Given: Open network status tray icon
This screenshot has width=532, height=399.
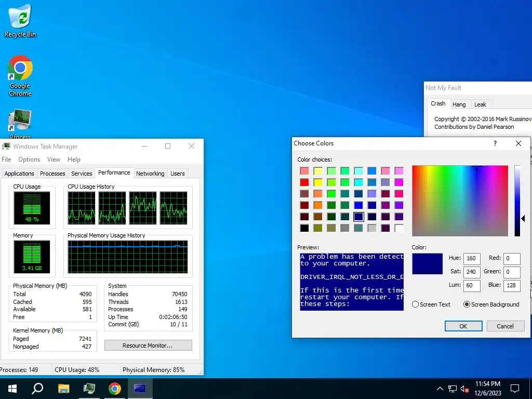Looking at the screenshot, I should (453, 389).
